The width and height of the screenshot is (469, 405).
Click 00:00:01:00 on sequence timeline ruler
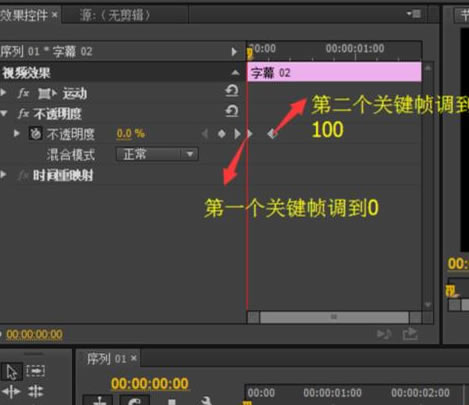tap(332, 393)
